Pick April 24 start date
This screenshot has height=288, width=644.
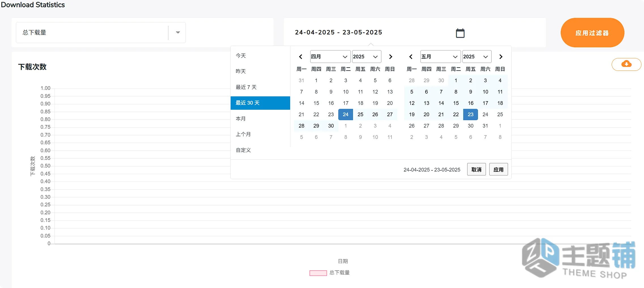click(x=346, y=115)
